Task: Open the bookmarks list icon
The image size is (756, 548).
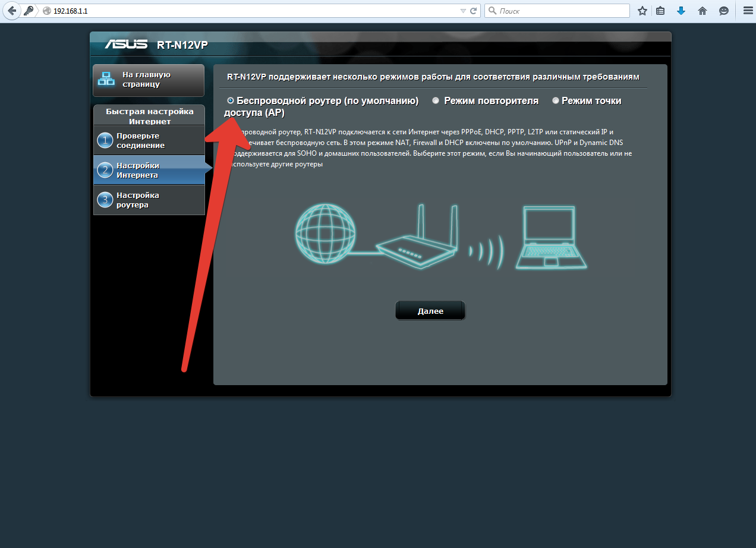Action: point(660,11)
